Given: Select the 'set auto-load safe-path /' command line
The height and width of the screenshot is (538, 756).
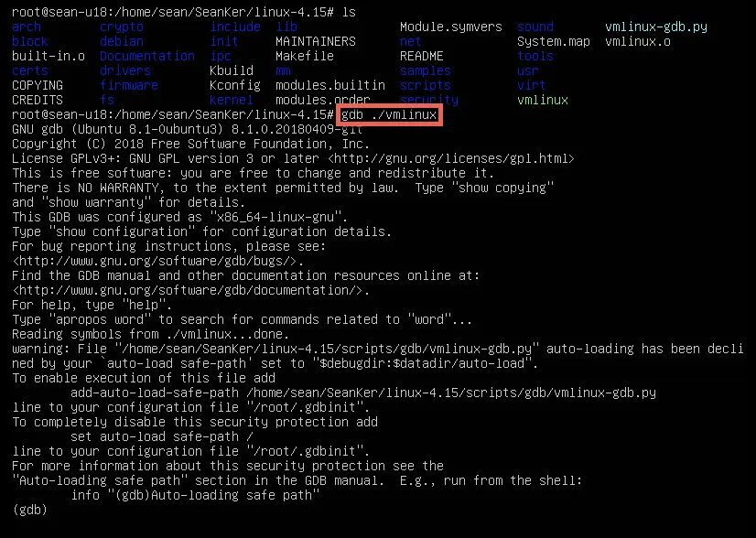Looking at the screenshot, I should (x=161, y=436).
